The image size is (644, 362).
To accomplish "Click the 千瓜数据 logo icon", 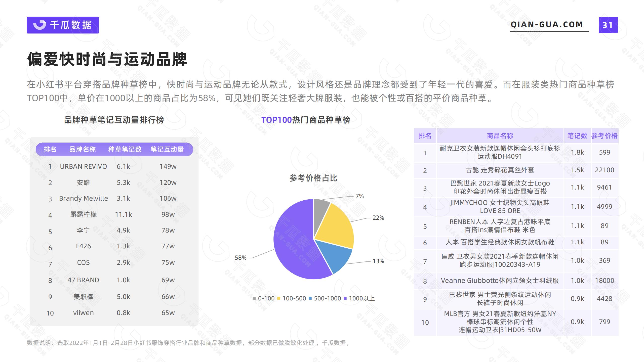I will (x=40, y=25).
